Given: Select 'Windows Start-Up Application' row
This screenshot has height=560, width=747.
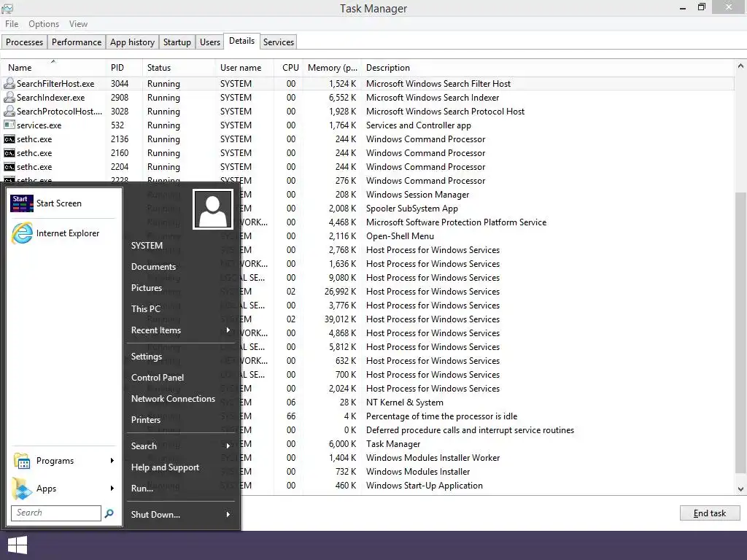Looking at the screenshot, I should coord(424,485).
